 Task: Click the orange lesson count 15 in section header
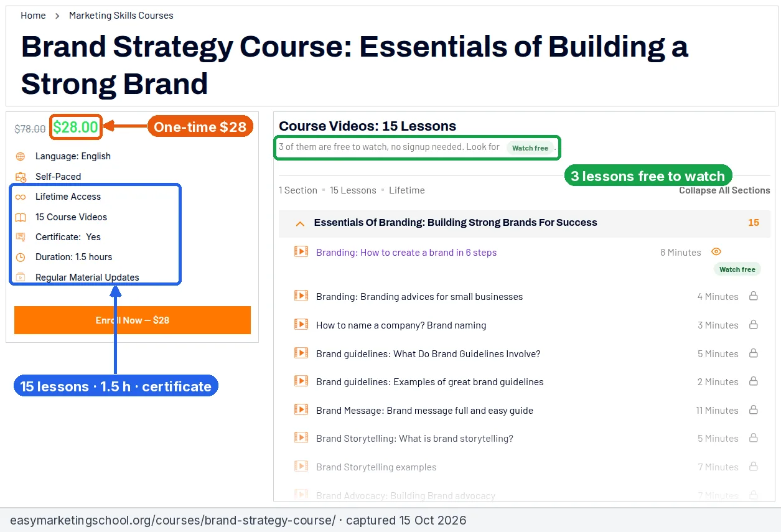(754, 223)
